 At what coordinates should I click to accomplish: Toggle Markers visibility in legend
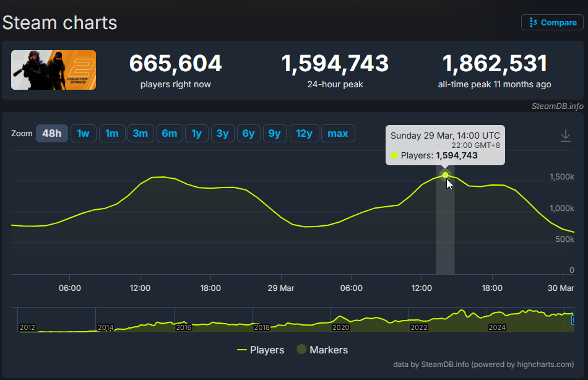[322, 350]
